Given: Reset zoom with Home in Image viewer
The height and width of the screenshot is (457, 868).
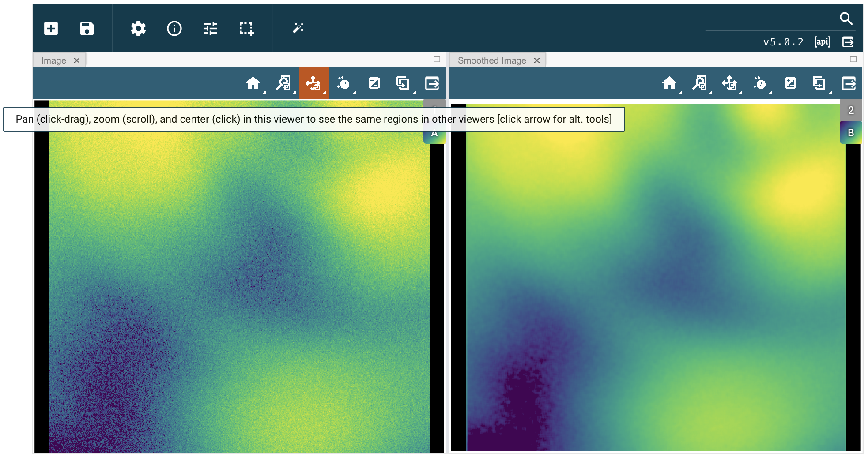Looking at the screenshot, I should click(x=253, y=83).
